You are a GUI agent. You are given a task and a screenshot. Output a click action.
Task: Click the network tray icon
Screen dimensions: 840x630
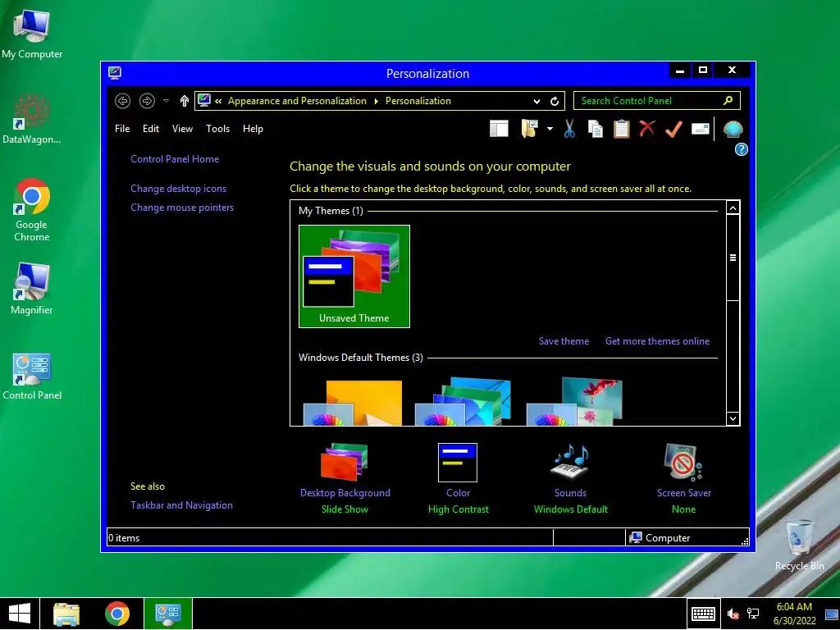pos(753,614)
